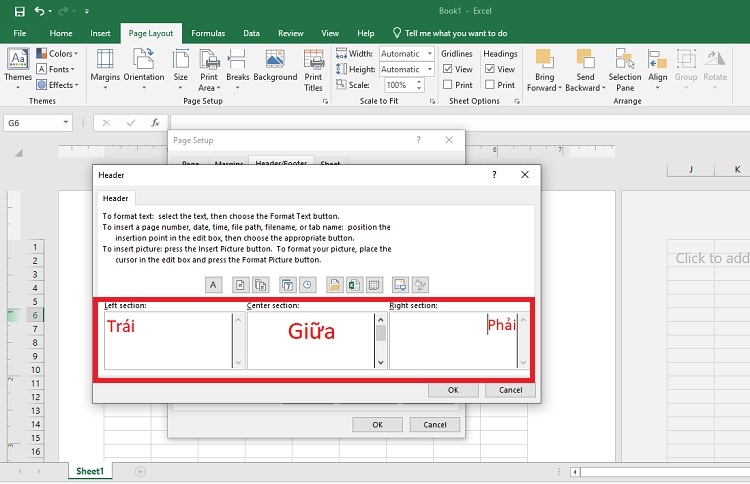Switch to the Formulas ribbon tab
Screen dimensions: 750x484
(x=207, y=33)
